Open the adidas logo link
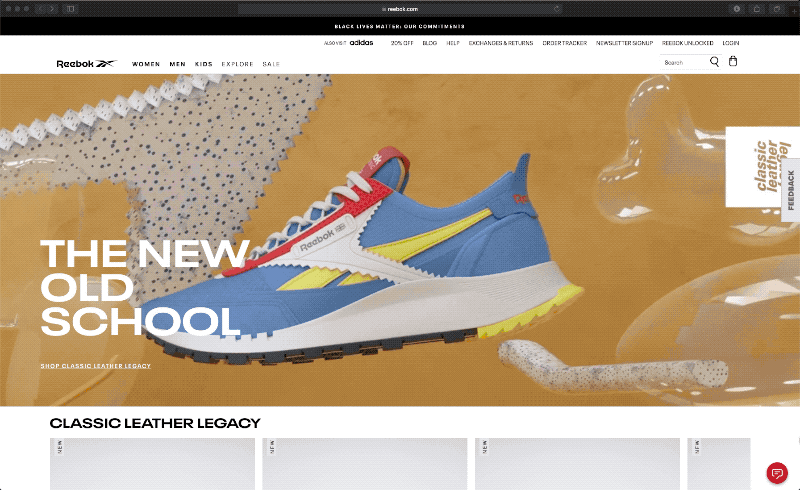Viewport: 800px width, 490px height. click(361, 43)
